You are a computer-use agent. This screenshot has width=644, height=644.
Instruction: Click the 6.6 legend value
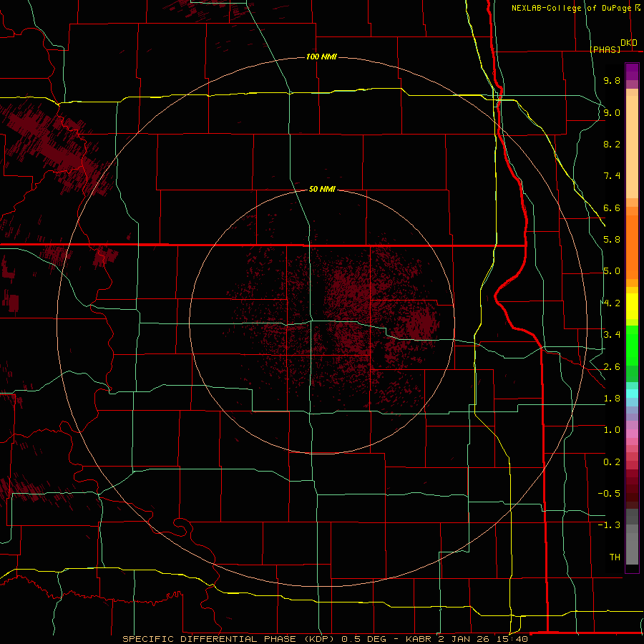pos(612,208)
